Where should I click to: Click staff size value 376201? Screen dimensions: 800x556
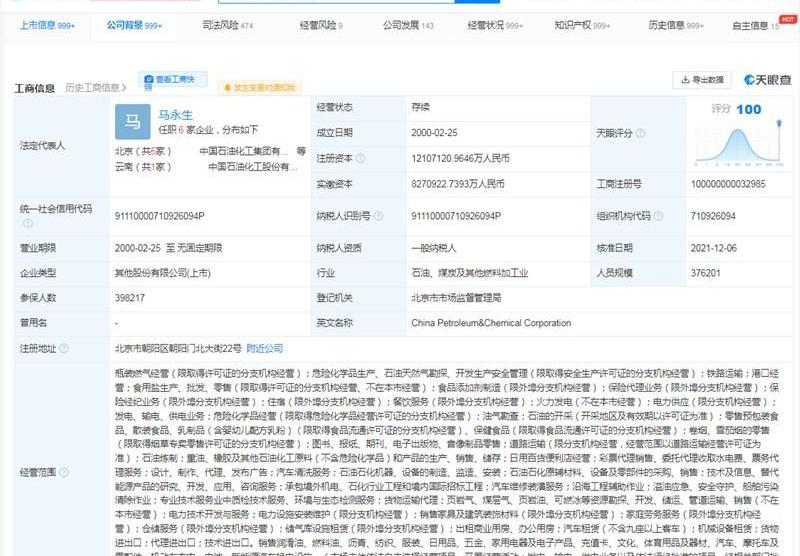706,273
